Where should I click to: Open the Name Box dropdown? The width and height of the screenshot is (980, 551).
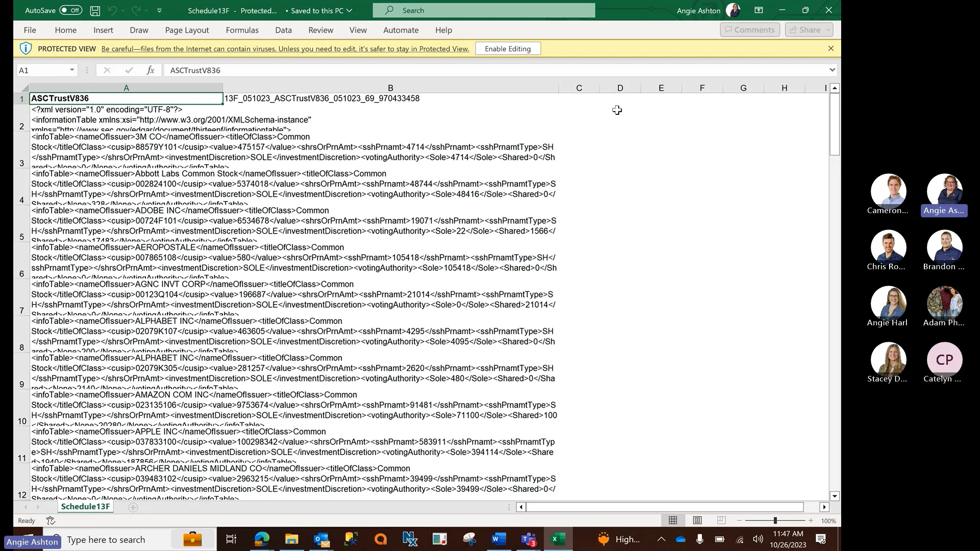pyautogui.click(x=71, y=70)
